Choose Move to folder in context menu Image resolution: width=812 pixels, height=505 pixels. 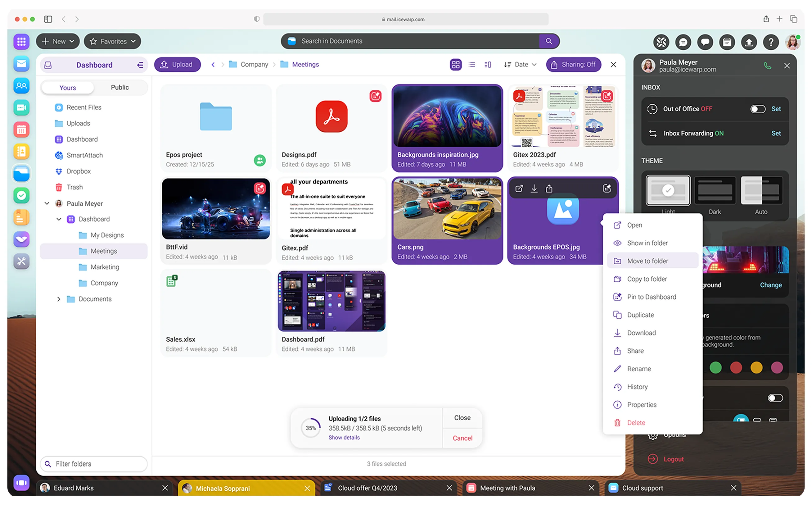(x=647, y=261)
